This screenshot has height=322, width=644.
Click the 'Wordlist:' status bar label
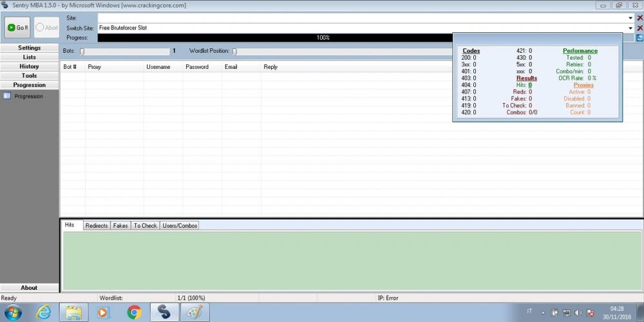(x=111, y=298)
